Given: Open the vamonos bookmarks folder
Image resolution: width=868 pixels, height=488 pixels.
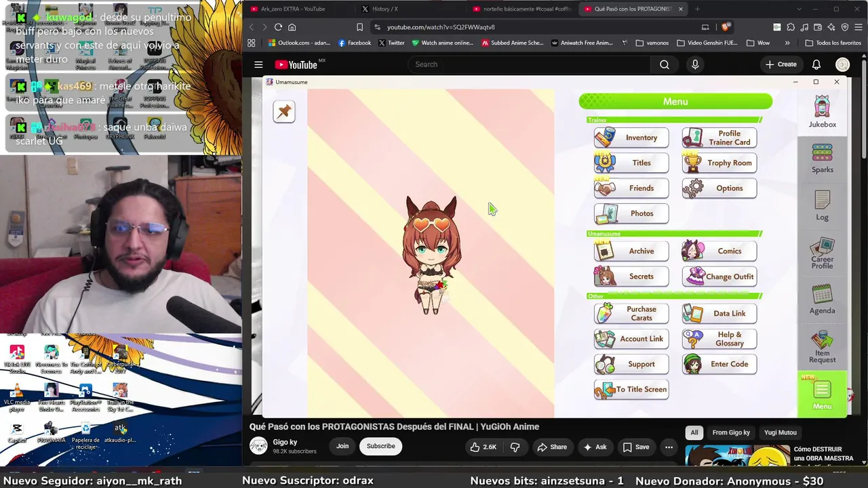Looking at the screenshot, I should pos(652,43).
